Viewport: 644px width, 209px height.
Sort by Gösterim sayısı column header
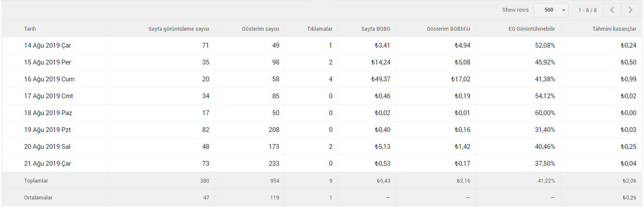click(261, 29)
